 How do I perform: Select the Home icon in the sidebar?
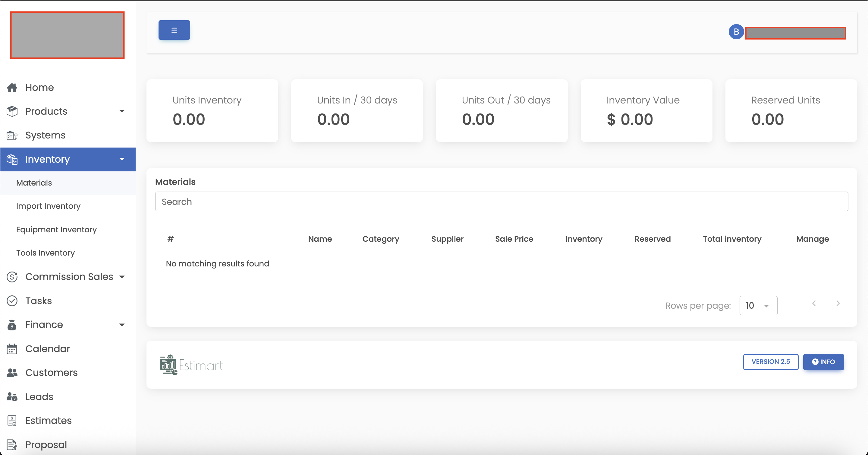(x=12, y=87)
